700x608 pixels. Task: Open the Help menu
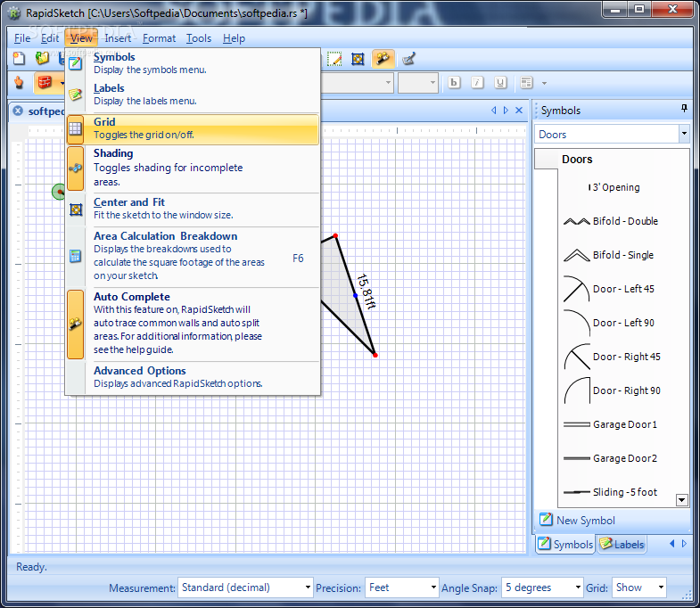tap(234, 38)
